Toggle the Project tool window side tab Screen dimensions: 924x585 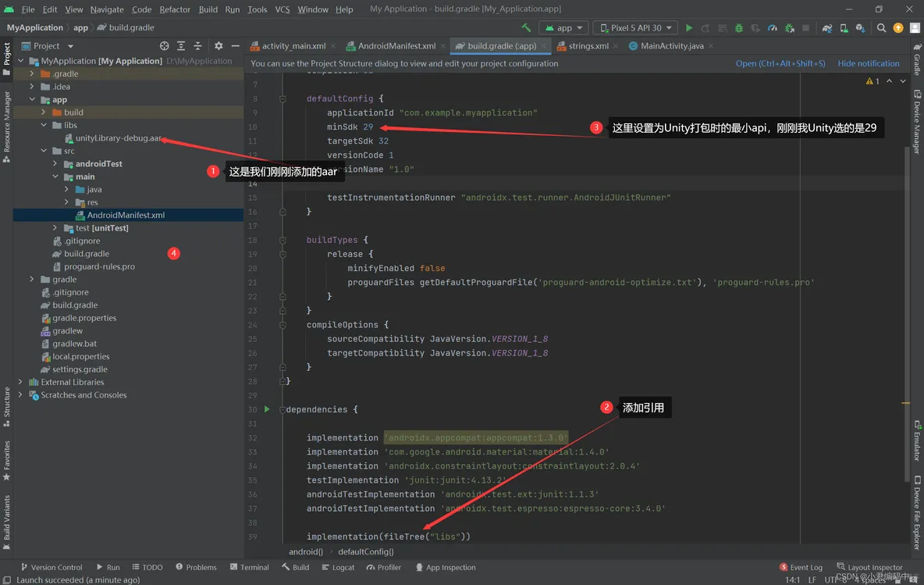click(6, 59)
